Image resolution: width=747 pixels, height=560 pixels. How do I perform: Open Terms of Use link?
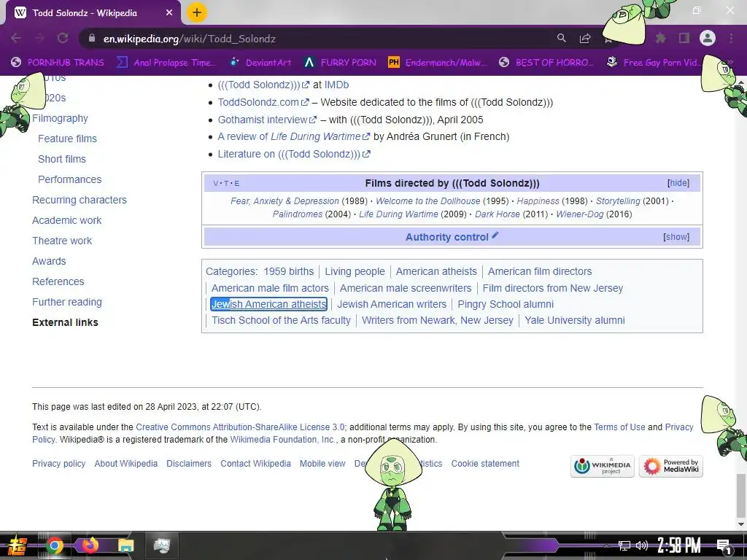(619, 427)
